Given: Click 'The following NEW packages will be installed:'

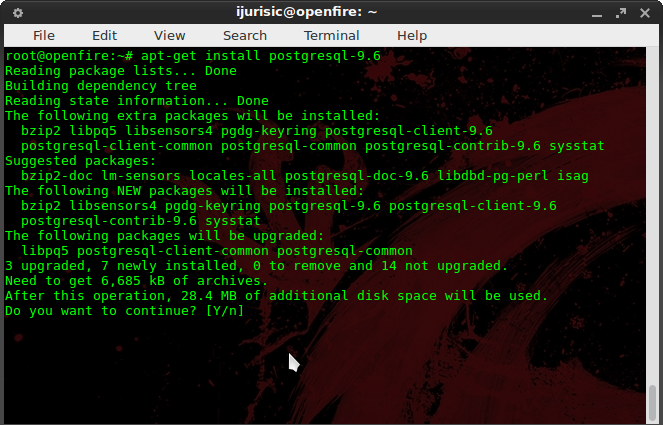Looking at the screenshot, I should pos(185,191).
